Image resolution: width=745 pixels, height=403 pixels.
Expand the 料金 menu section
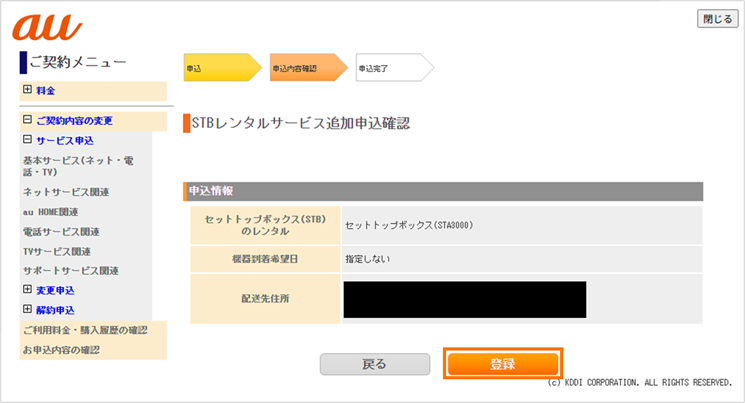[27, 91]
